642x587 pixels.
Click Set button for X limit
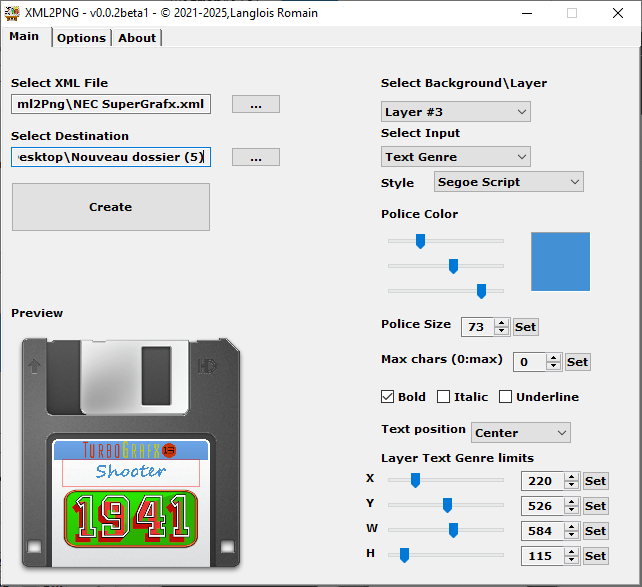(596, 481)
